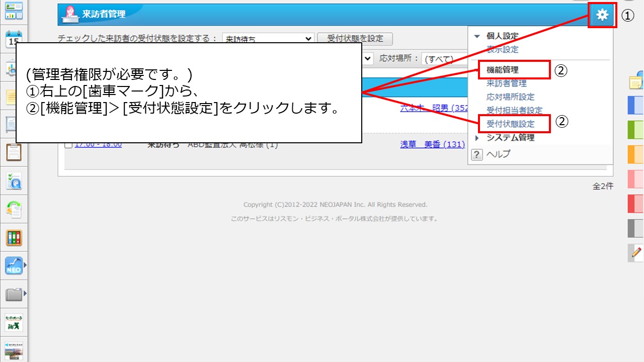Pick the light pink sticky color swatch
The width and height of the screenshot is (644, 362).
coord(636,179)
